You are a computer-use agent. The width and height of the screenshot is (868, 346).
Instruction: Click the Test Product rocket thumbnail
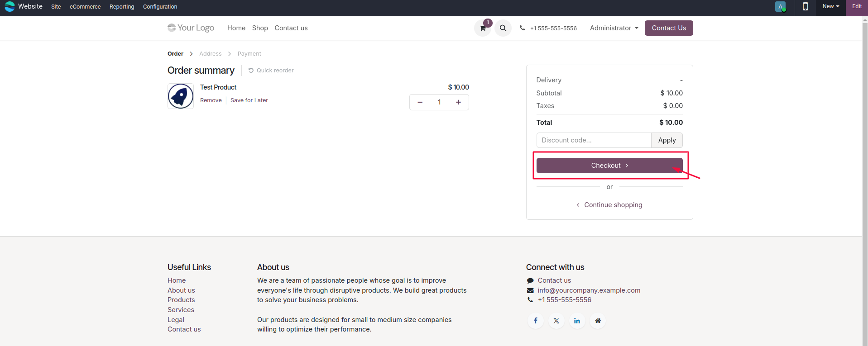(181, 96)
